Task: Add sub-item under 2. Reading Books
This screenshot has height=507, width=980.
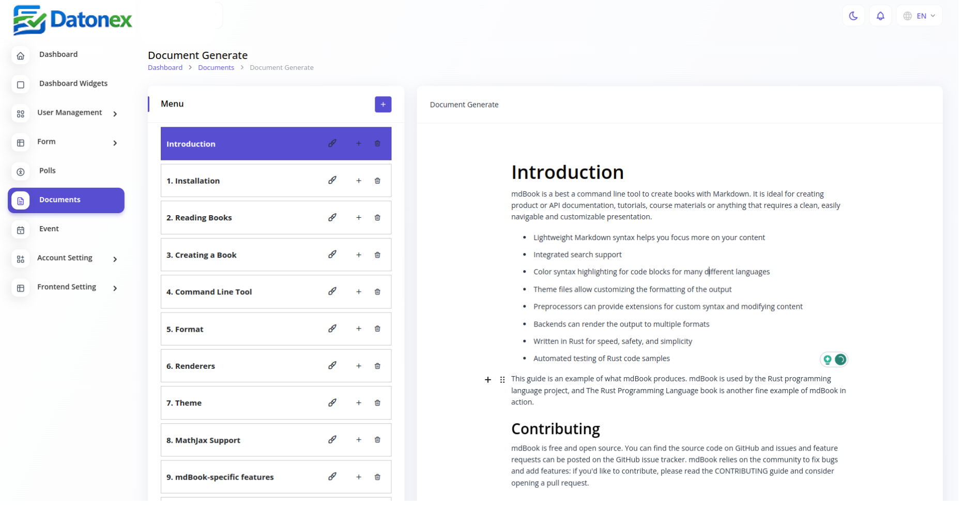Action: click(x=358, y=218)
